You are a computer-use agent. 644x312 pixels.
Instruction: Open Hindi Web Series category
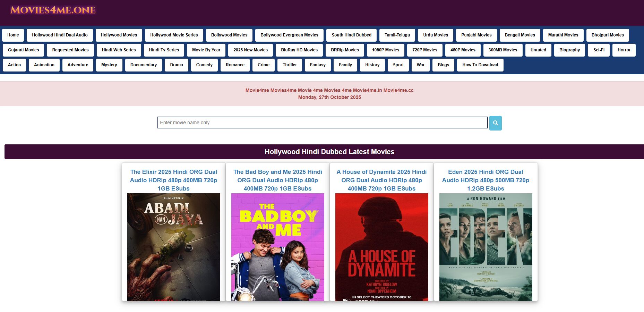119,50
